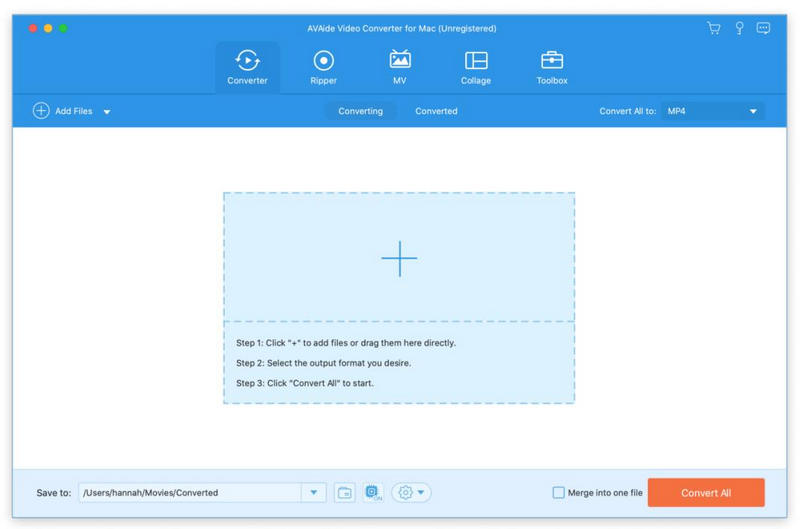Switch to the Collage tab

[476, 67]
